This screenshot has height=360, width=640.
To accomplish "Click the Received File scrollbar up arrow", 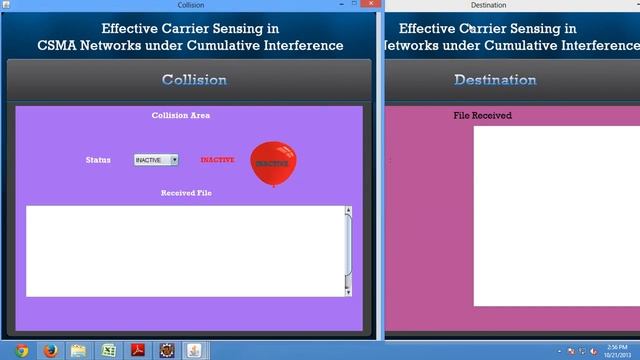I will 348,210.
